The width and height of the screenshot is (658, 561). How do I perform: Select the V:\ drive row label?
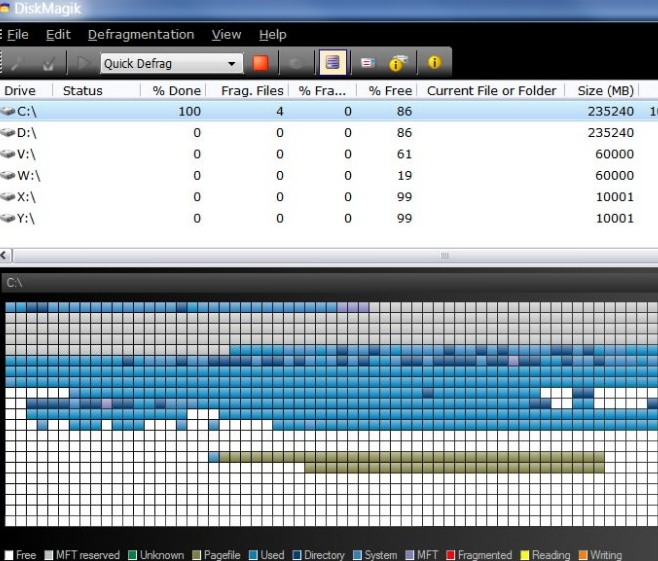[x=26, y=154]
